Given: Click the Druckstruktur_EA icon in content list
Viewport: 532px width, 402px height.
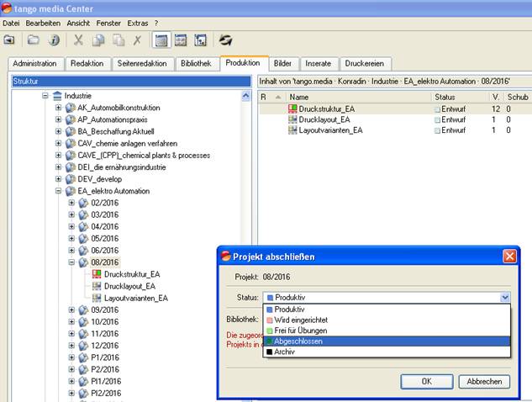Looking at the screenshot, I should tap(292, 108).
